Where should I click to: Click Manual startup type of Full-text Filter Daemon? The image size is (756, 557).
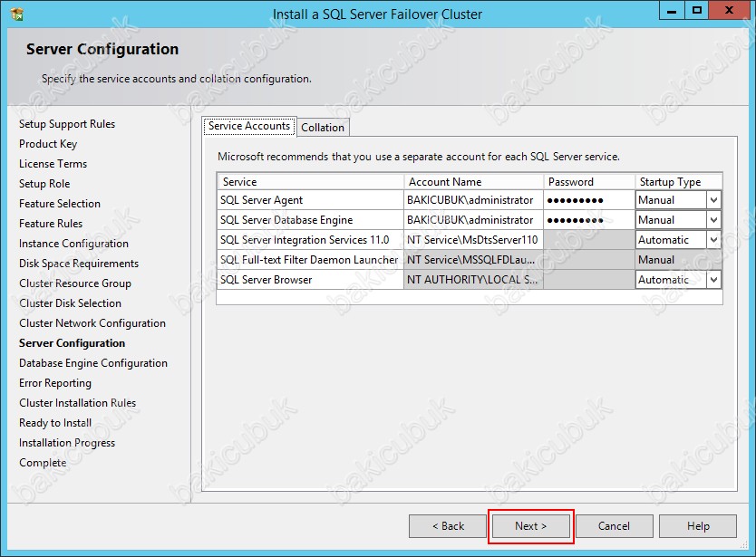tap(678, 260)
